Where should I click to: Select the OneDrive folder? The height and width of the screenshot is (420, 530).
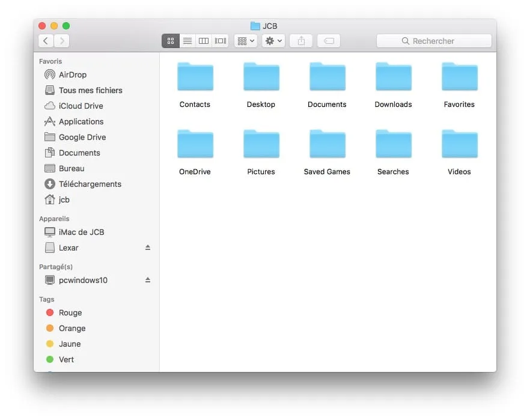click(195, 153)
